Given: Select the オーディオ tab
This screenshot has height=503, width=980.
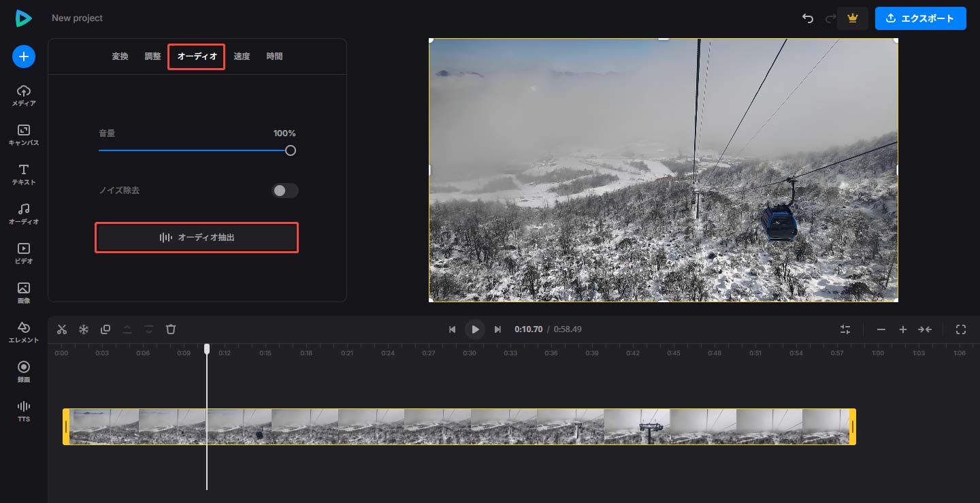Looking at the screenshot, I should tap(197, 56).
